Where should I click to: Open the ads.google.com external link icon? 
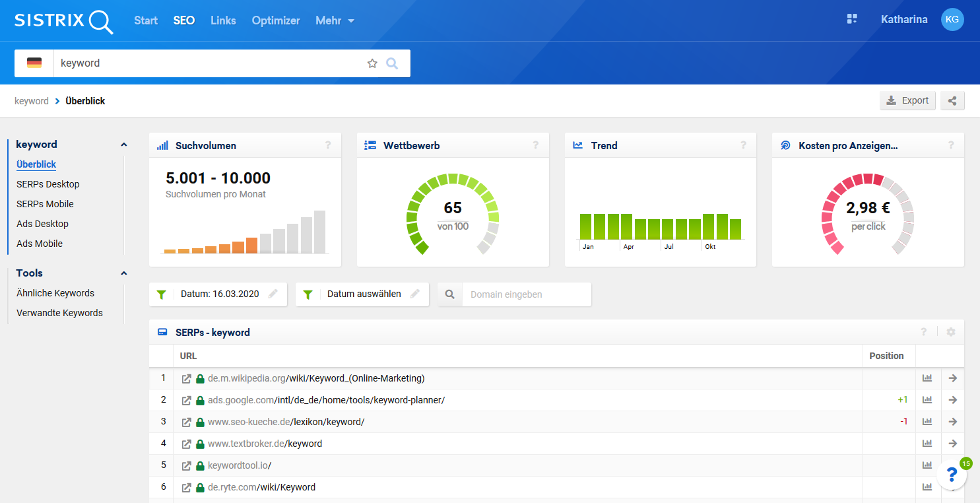pyautogui.click(x=187, y=400)
